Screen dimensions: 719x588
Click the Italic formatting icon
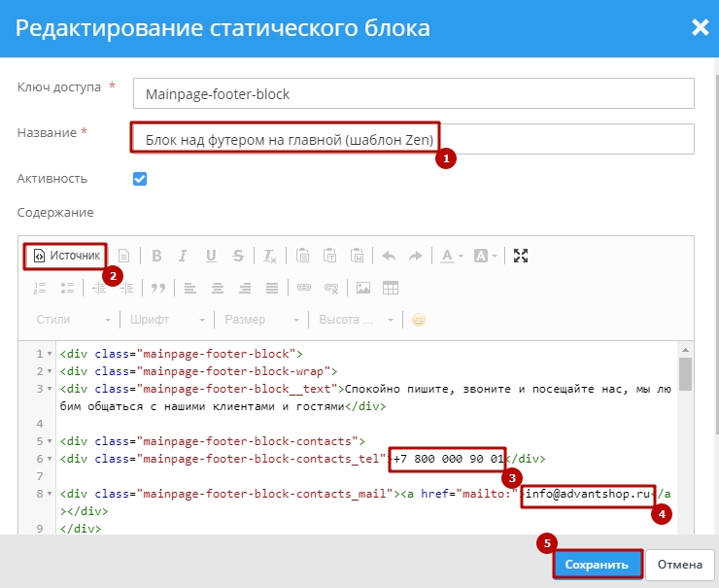183,256
